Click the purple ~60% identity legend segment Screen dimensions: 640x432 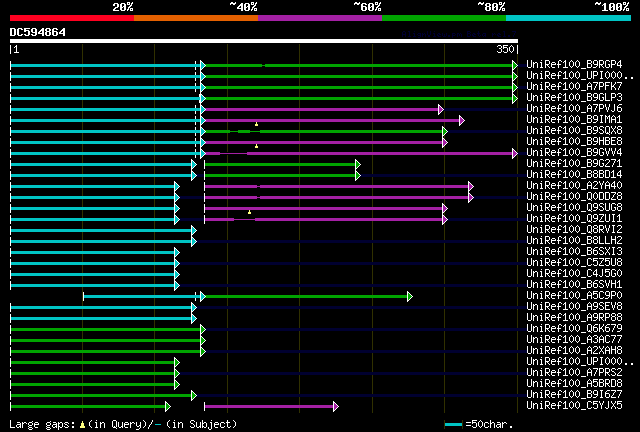[320, 18]
